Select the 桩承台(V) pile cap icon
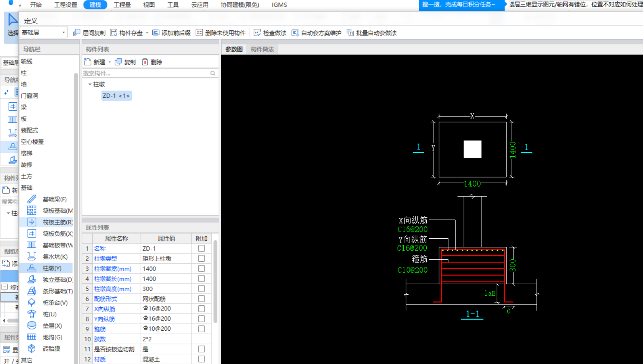 32,302
